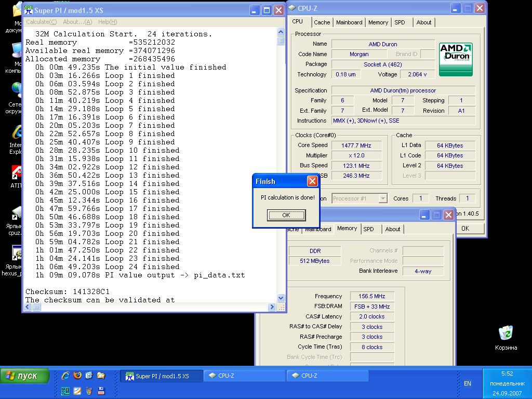The height and width of the screenshot is (399, 532).
Task: Open the Calculate menu in Super PI
Action: (42, 22)
